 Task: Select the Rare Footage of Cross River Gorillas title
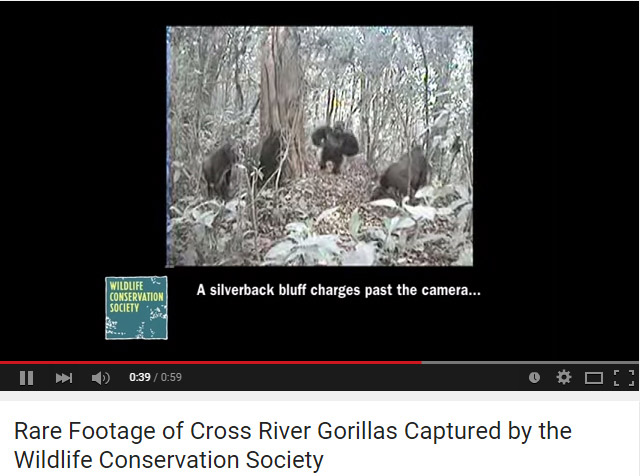(293, 445)
